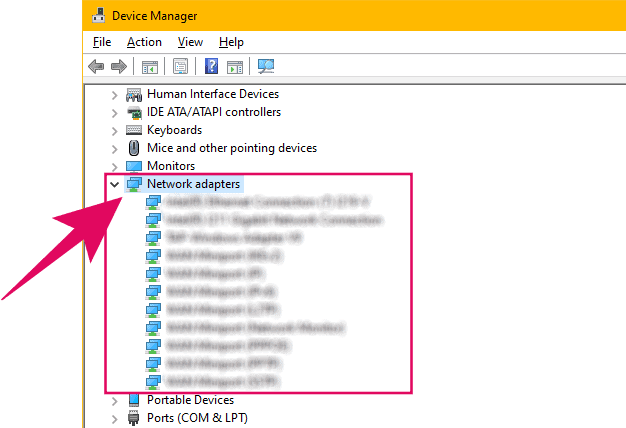
Task: Click Scan for hardware changes toolbar icon
Action: click(x=266, y=66)
